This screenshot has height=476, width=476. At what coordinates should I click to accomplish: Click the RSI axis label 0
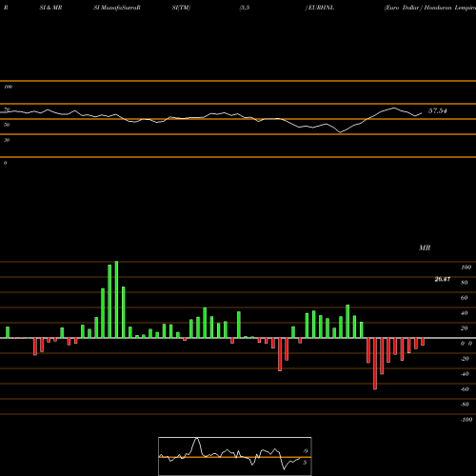[5, 163]
